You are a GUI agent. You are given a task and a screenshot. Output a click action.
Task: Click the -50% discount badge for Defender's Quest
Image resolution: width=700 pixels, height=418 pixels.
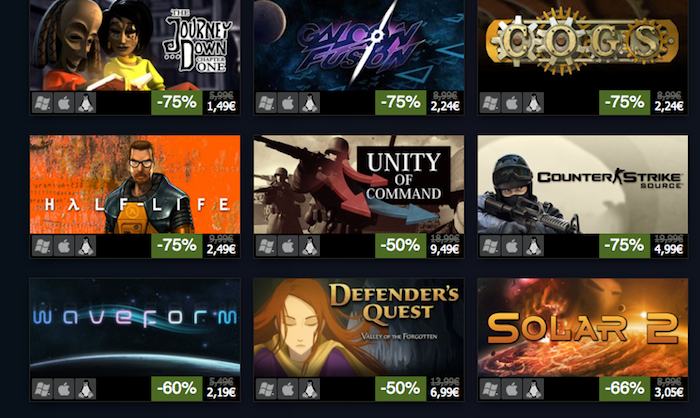(x=400, y=389)
